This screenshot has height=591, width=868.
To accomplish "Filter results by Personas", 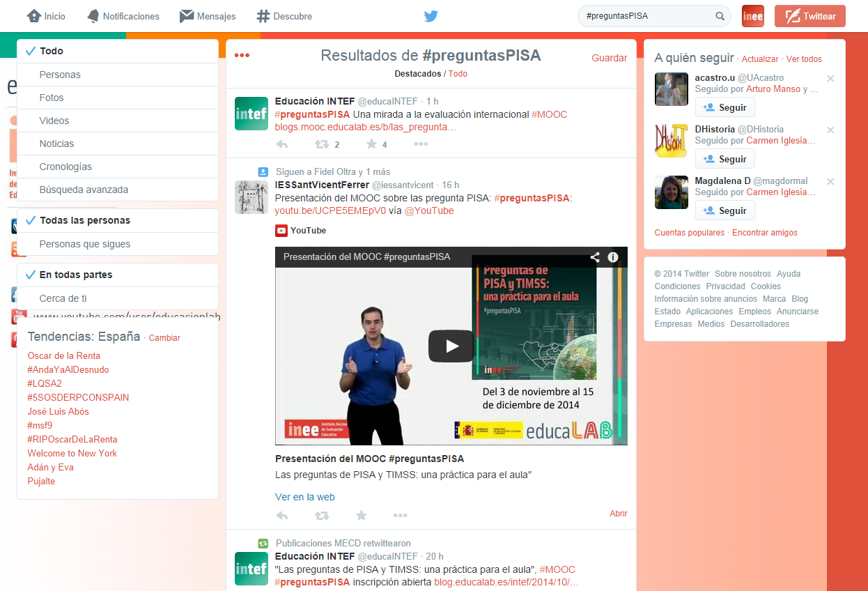I will [118, 75].
